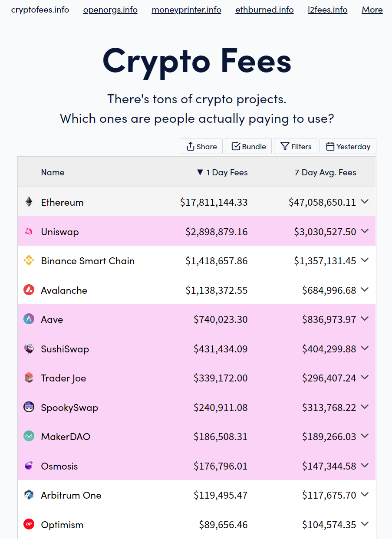Go to l2fees.info in top navigation

(x=327, y=10)
